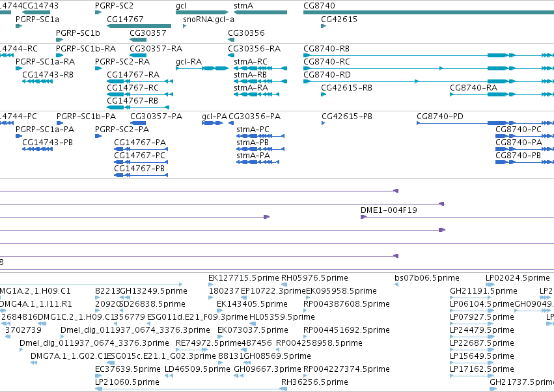Select the gcl-PA protein label
Image resolution: width=554 pixels, height=392 pixels.
pos(214,117)
